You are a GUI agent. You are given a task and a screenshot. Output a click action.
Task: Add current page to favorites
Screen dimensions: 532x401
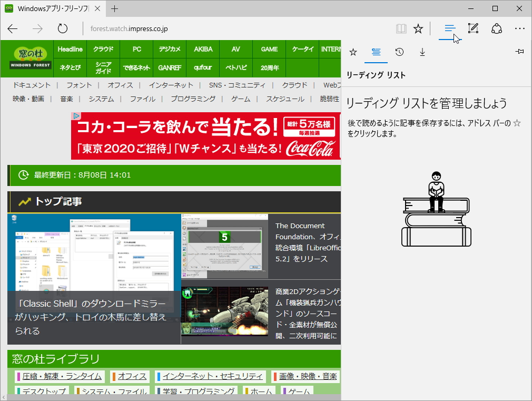click(x=418, y=28)
